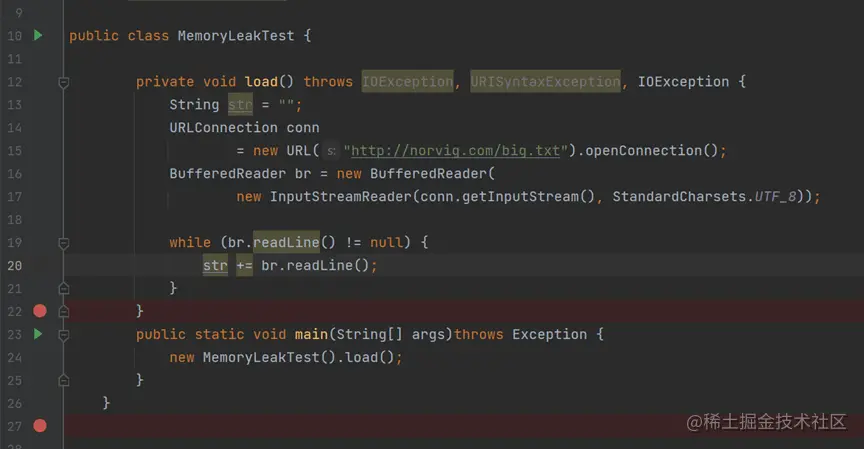Run main method via line 23 gutter arrow
Image resolution: width=864 pixels, height=449 pixels.
pos(38,334)
